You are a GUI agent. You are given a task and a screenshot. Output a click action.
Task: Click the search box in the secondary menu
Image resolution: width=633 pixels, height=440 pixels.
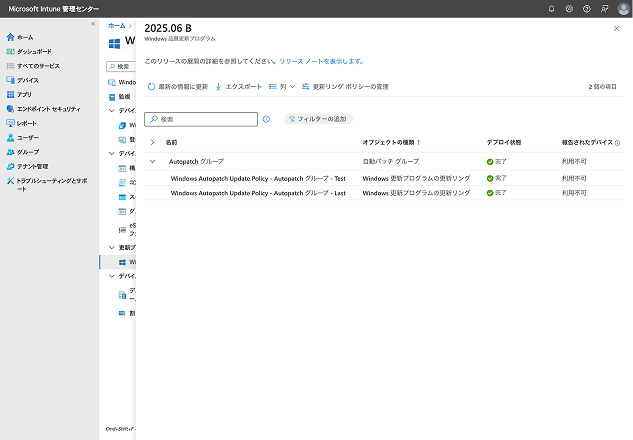point(121,66)
